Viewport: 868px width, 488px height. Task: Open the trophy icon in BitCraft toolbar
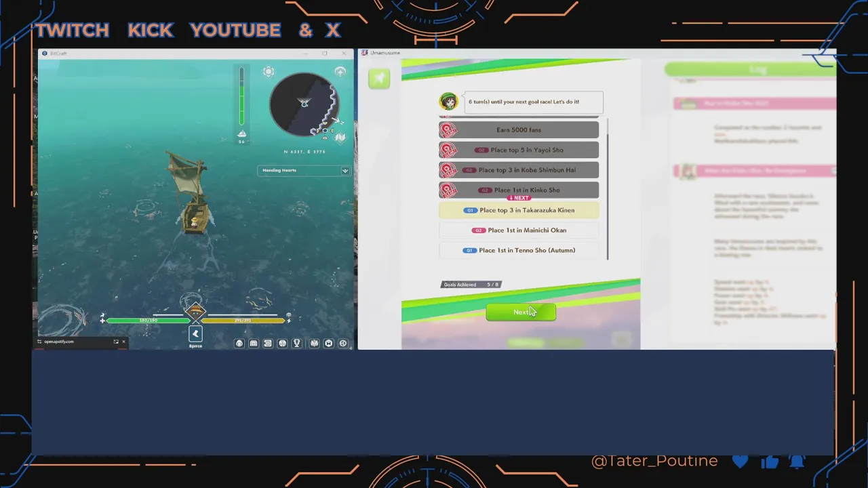[x=296, y=344]
